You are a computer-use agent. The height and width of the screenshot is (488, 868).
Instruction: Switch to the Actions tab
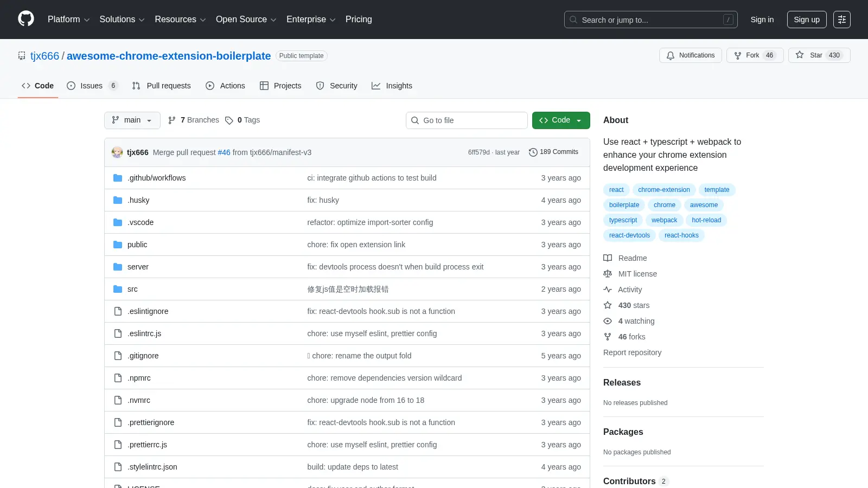[x=225, y=86]
